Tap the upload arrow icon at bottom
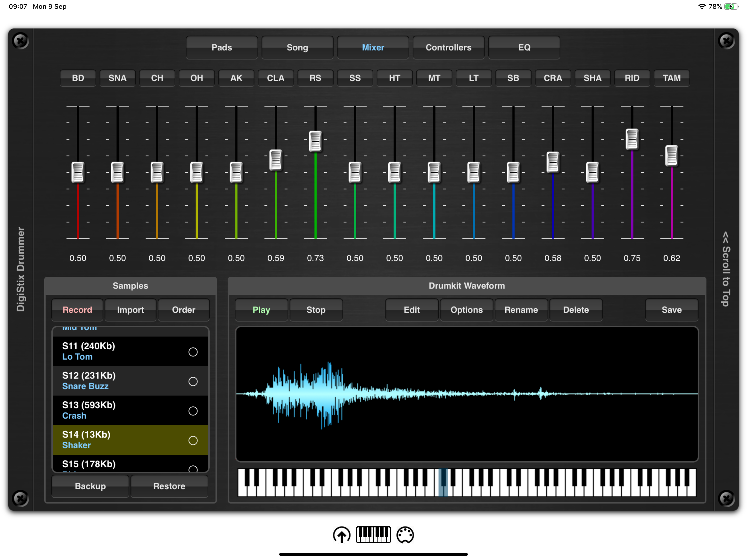Viewport: 747px width, 560px height. [x=342, y=535]
